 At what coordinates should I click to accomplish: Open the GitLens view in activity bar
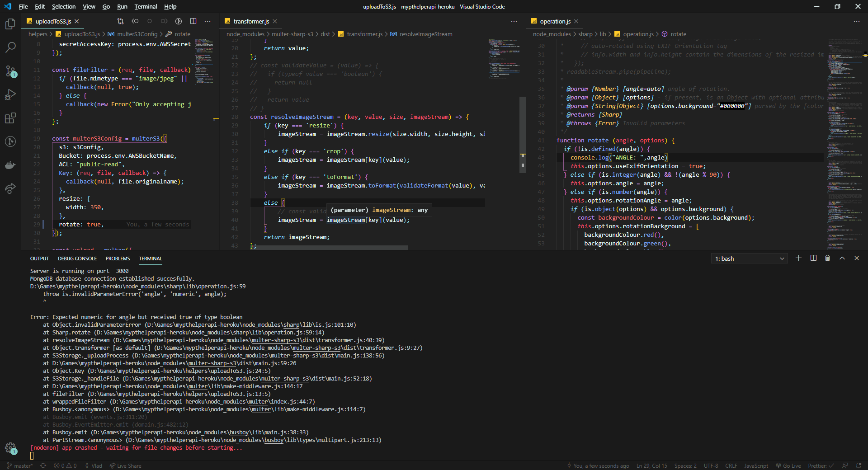[x=10, y=141]
